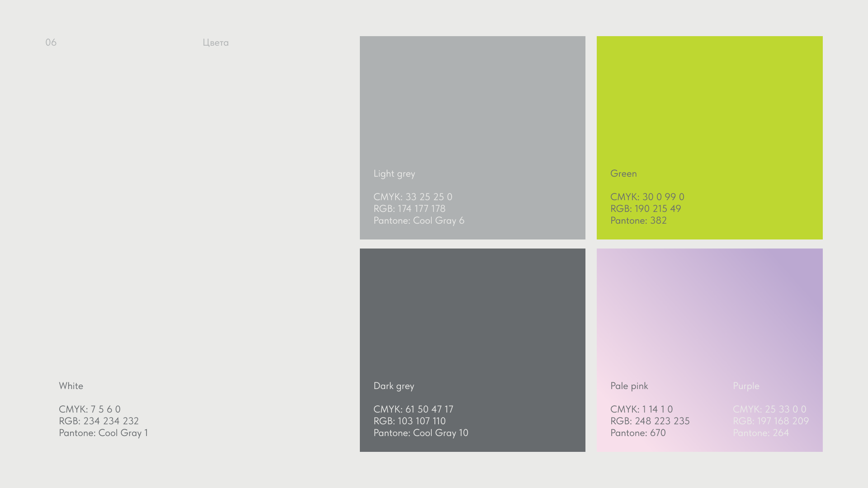Screen dimensions: 868x488
Task: Click the pink-purple gradient swatch
Action: pos(709,316)
